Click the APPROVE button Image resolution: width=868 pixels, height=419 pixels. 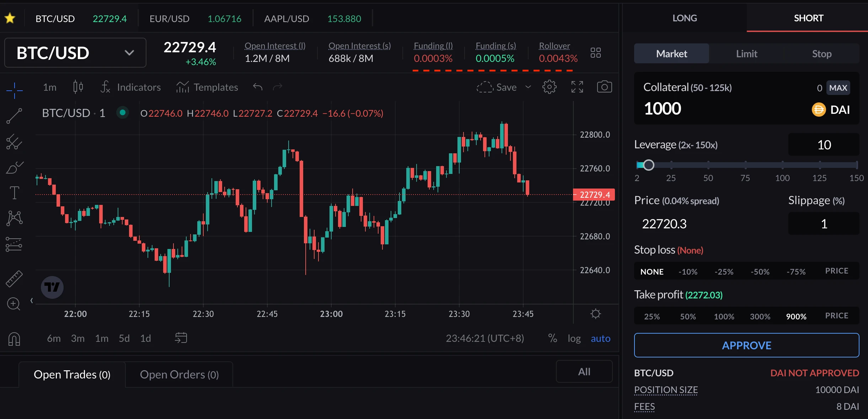click(746, 345)
